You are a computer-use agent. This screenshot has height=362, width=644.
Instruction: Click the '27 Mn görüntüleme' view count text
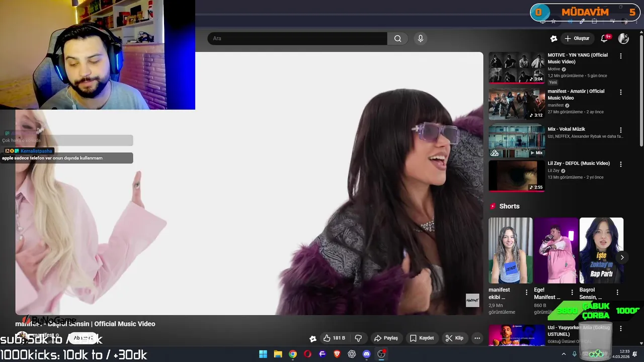tap(565, 112)
